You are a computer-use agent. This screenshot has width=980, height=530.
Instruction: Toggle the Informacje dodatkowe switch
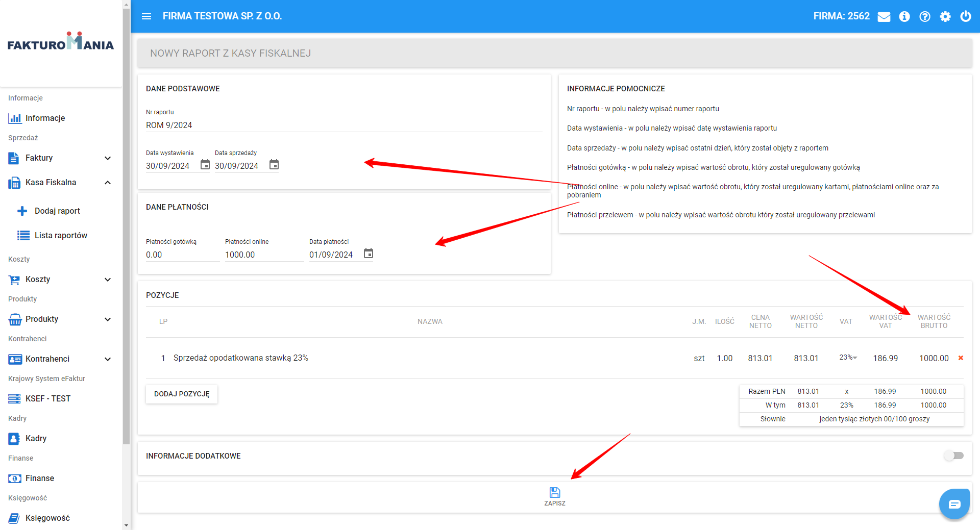953,456
